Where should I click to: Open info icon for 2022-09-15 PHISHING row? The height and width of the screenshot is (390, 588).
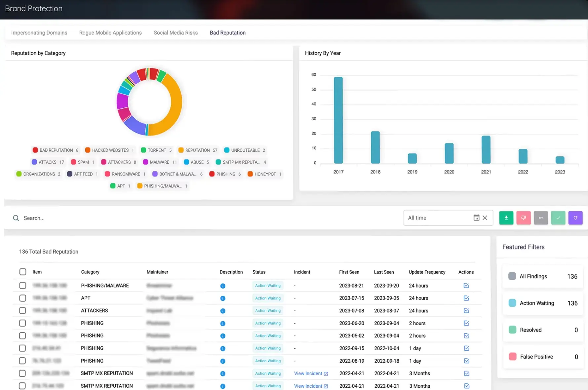point(223,349)
